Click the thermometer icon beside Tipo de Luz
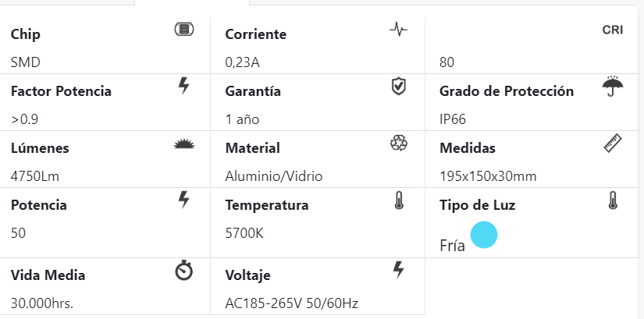 (613, 200)
